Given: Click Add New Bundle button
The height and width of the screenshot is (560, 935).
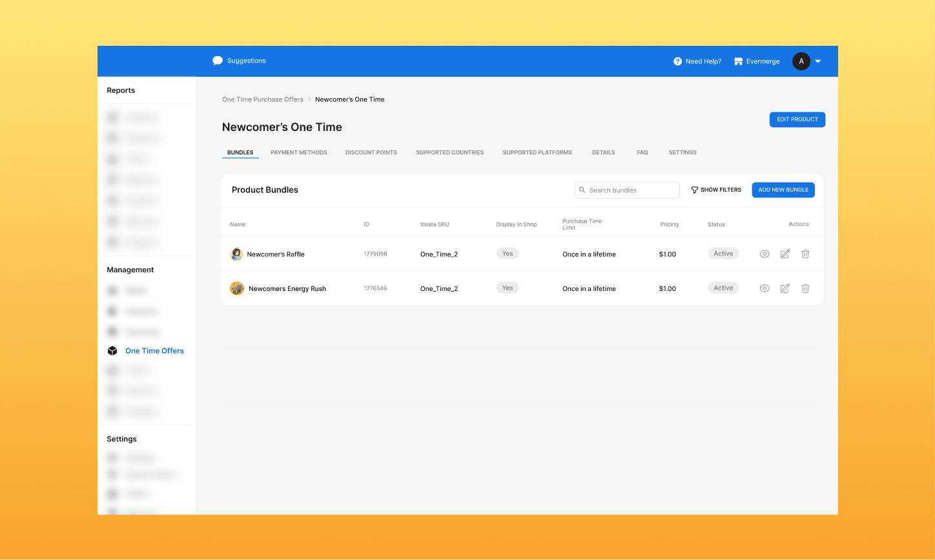Looking at the screenshot, I should 783,190.
